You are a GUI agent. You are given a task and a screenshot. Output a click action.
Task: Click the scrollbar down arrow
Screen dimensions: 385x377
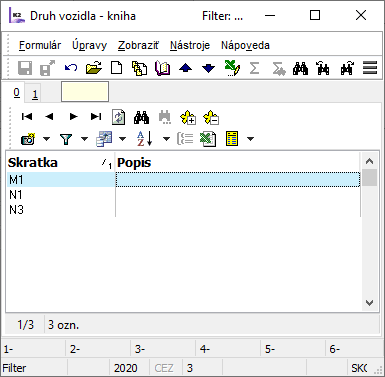pyautogui.click(x=369, y=303)
